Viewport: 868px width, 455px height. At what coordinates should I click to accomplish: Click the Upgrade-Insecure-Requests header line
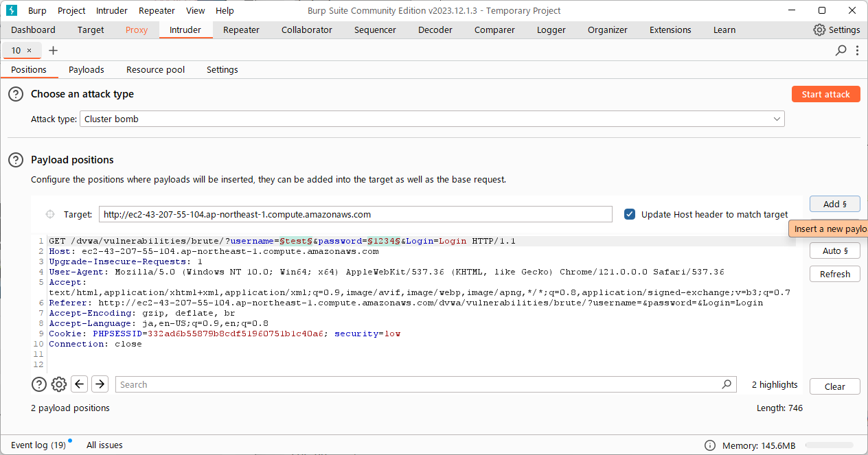click(x=126, y=262)
